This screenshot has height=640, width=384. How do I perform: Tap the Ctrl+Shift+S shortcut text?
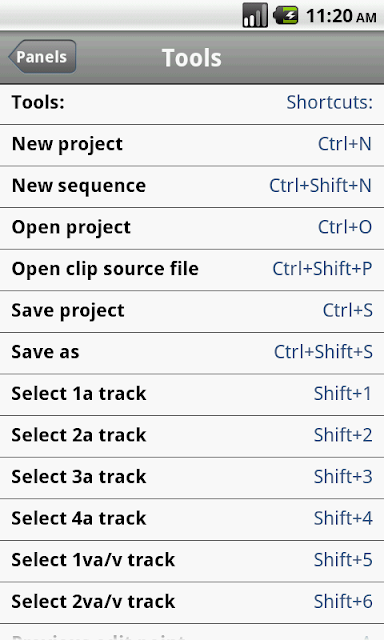click(323, 352)
